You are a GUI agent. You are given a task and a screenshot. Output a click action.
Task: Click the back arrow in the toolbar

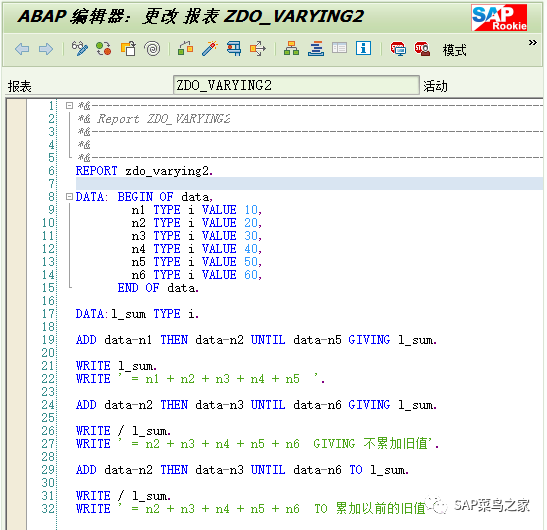click(22, 49)
